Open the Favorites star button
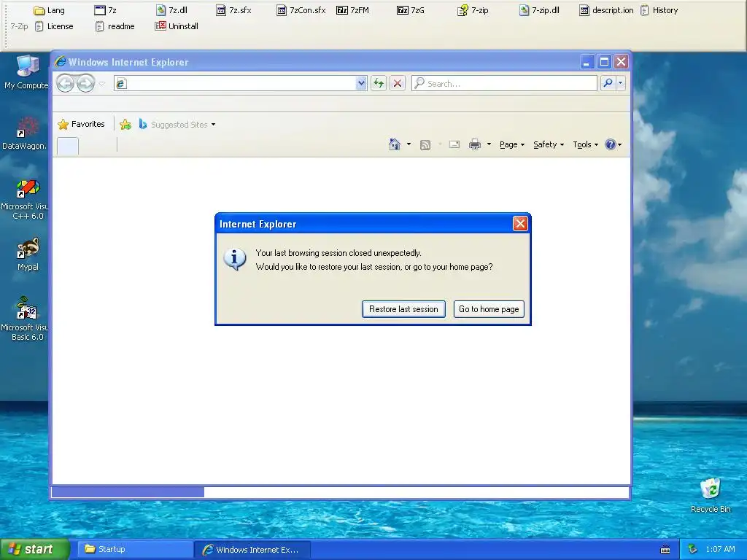Viewport: 747px width, 560px height. point(82,124)
